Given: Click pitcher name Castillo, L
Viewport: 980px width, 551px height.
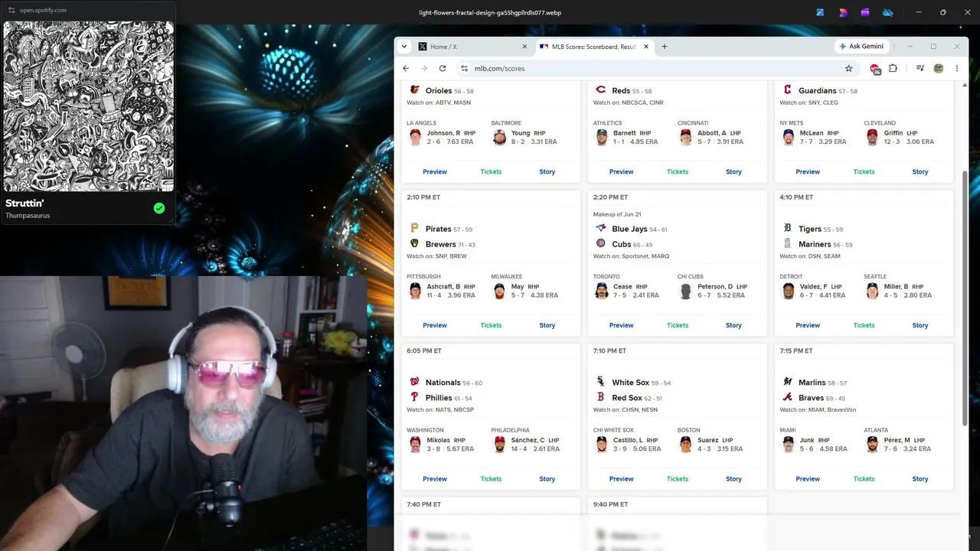Looking at the screenshot, I should point(628,440).
